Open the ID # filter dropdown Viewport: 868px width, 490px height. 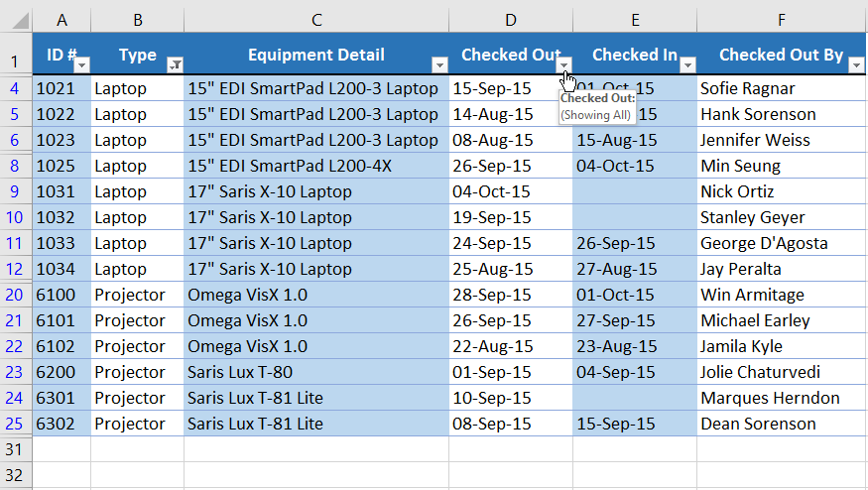coord(82,64)
